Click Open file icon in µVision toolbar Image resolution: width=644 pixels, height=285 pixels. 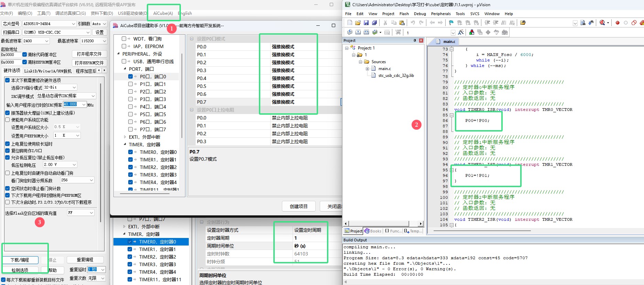[x=358, y=23]
